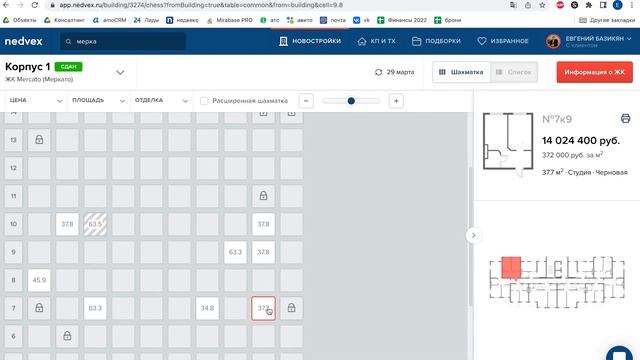Screen dimensions: 640x360
Task: Open the apartment floor plan thumbnail
Action: 508,143
